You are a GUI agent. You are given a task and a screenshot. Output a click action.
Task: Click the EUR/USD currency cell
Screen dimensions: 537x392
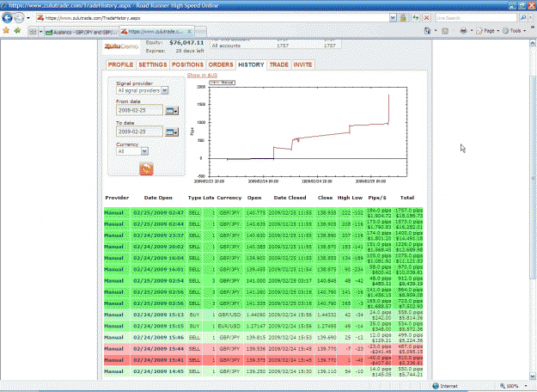(229, 326)
